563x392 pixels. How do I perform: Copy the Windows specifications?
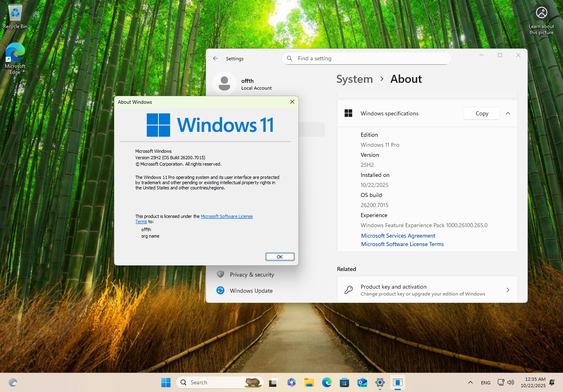481,113
